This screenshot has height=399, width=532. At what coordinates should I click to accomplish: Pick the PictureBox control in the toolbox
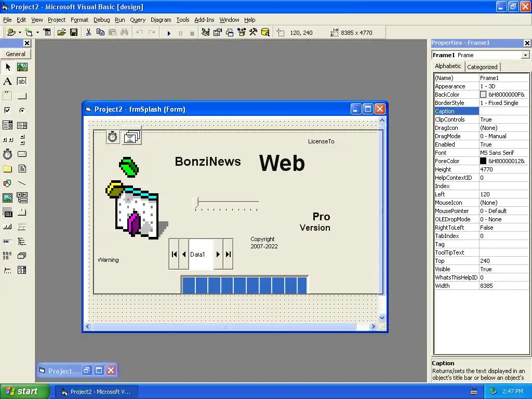click(x=22, y=67)
